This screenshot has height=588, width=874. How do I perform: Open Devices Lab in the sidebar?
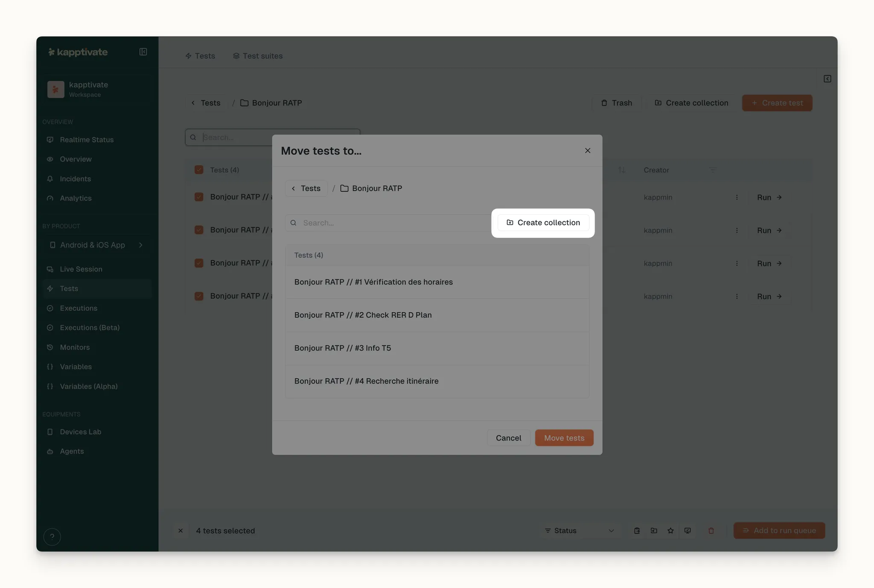click(x=97, y=432)
